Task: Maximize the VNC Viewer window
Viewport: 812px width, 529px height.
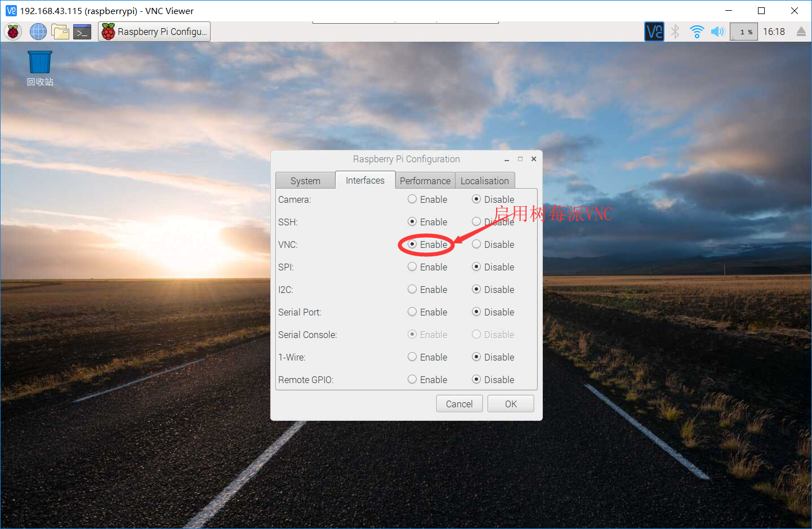Action: point(761,11)
